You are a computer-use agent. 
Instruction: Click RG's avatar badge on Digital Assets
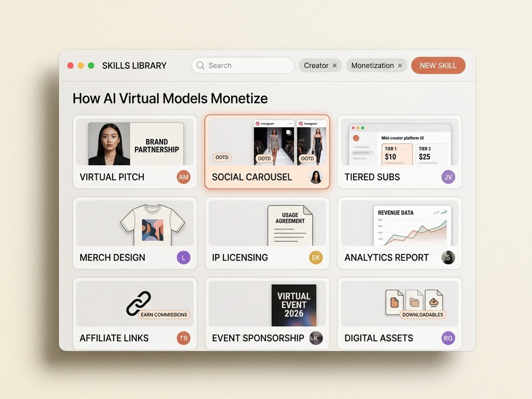[x=447, y=338]
